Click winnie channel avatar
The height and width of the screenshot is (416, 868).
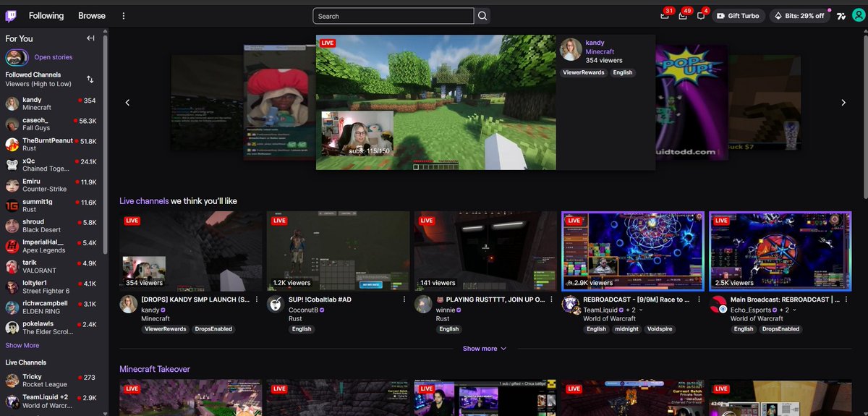[423, 304]
